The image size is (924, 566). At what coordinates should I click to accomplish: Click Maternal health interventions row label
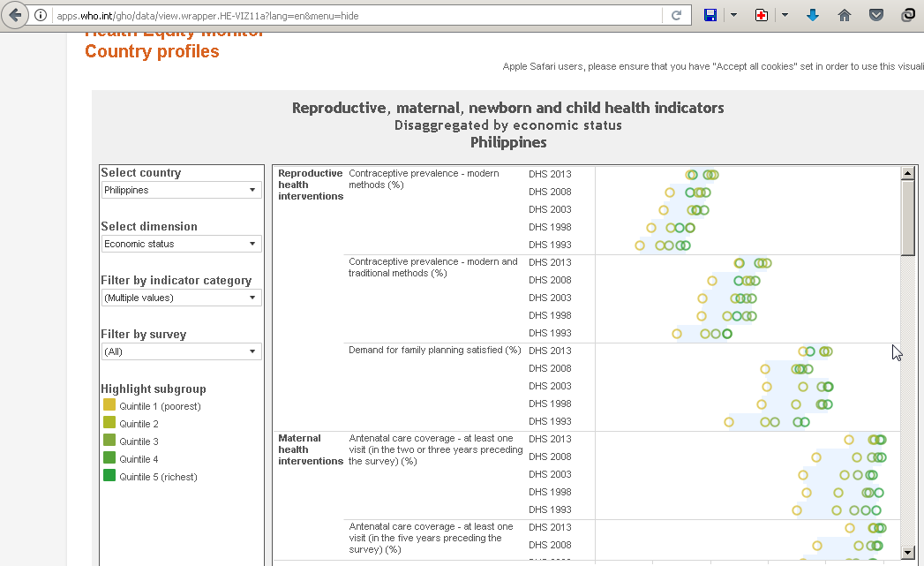pos(311,449)
